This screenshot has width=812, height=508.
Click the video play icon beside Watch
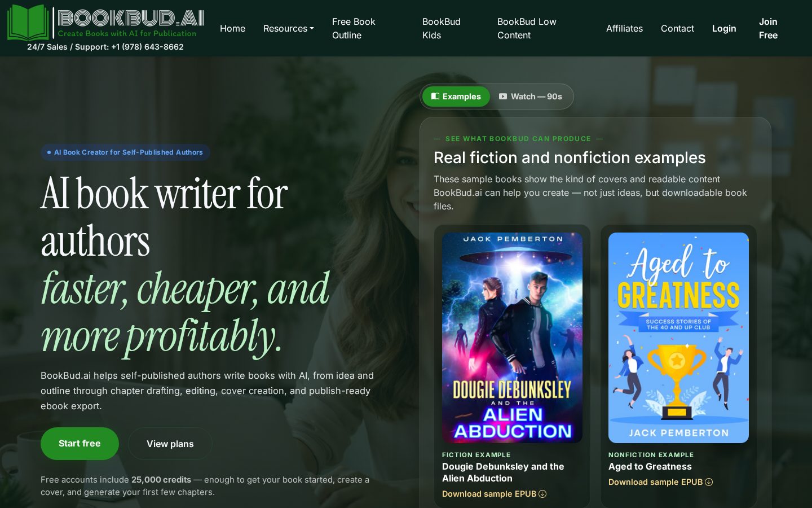[x=503, y=97]
